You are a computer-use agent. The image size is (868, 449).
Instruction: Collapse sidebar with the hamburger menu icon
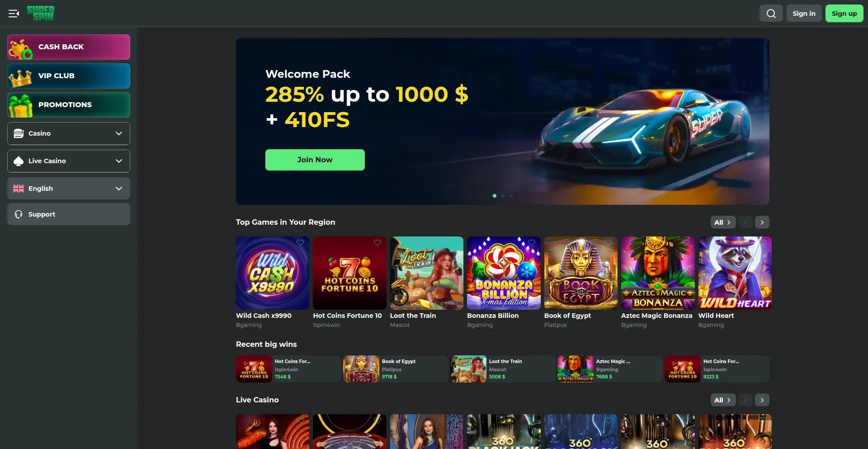14,14
